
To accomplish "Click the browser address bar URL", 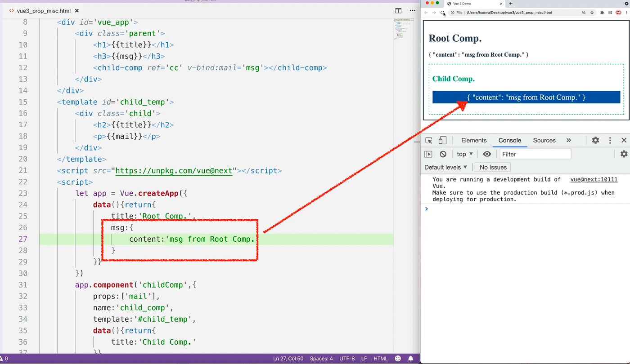I will [509, 13].
